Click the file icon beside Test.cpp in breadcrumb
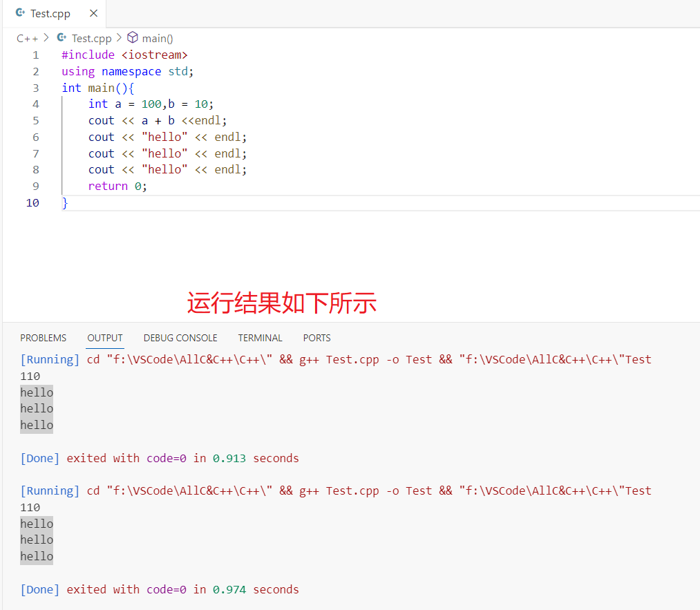Viewport: 700px width, 610px height. pyautogui.click(x=62, y=38)
